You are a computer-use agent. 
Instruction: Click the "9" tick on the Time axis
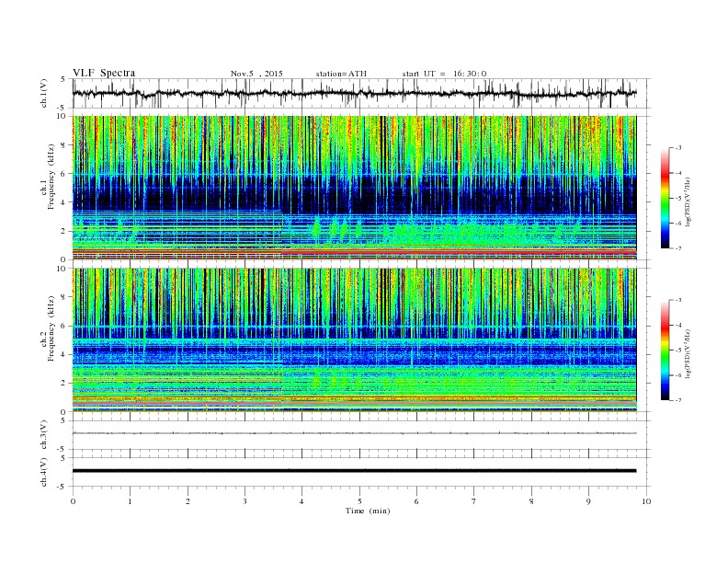coord(588,501)
